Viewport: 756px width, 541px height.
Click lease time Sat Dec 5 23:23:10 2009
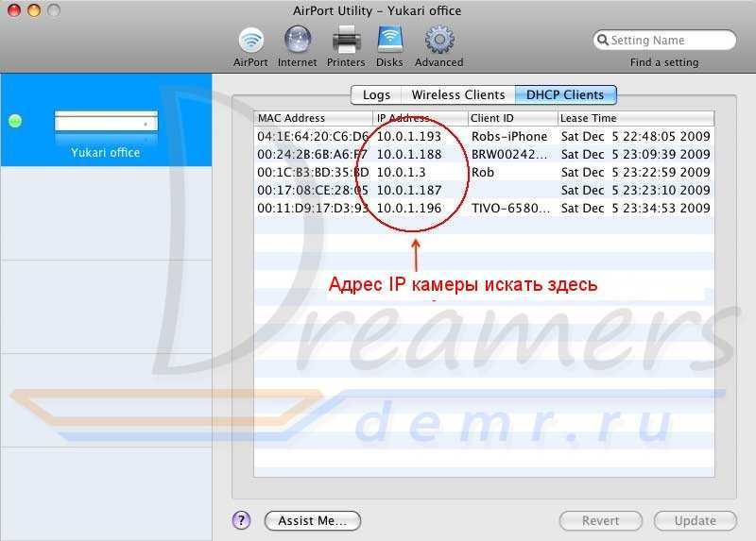[x=635, y=190]
